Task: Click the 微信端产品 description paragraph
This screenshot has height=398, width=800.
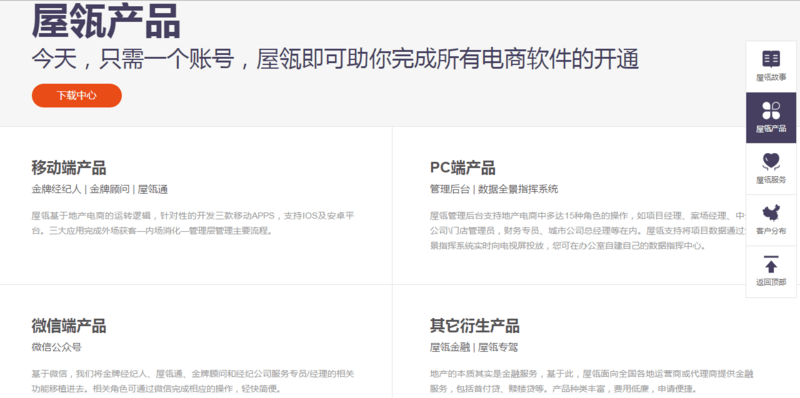Action: pos(193,381)
